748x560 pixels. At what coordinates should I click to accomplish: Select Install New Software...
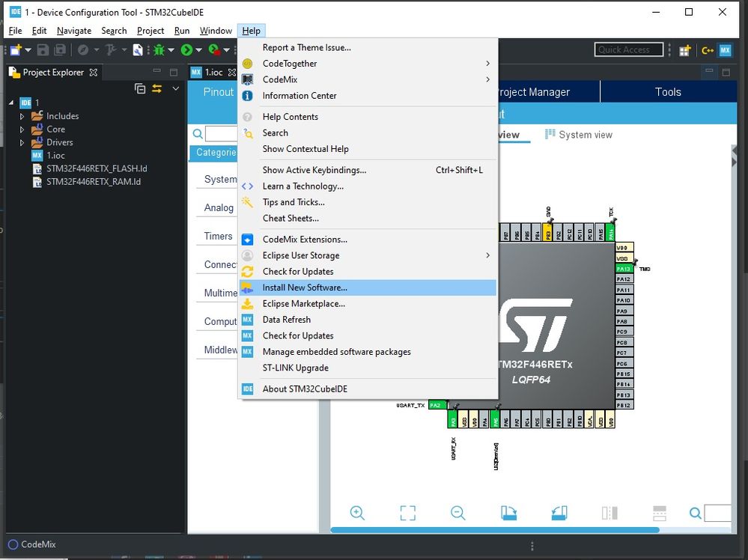click(x=368, y=287)
